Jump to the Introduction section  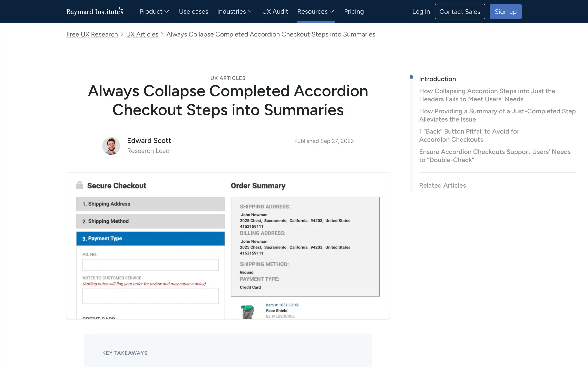(437, 79)
